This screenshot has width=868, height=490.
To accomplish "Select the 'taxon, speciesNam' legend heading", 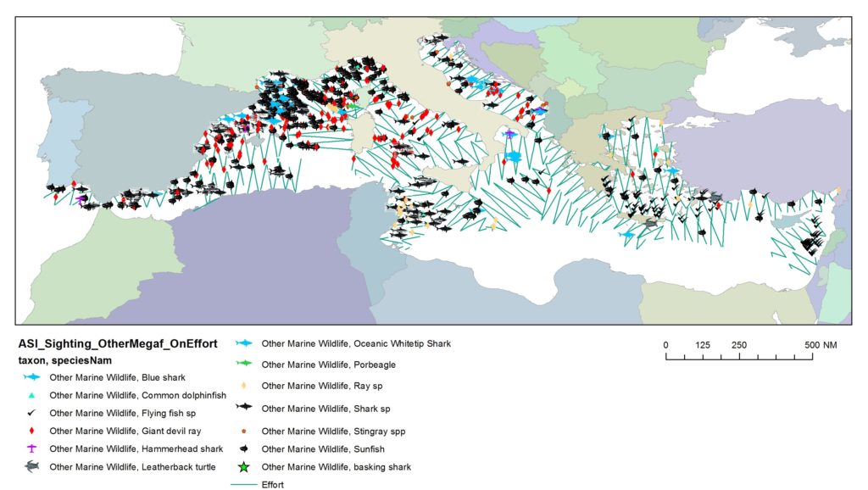I will click(64, 361).
